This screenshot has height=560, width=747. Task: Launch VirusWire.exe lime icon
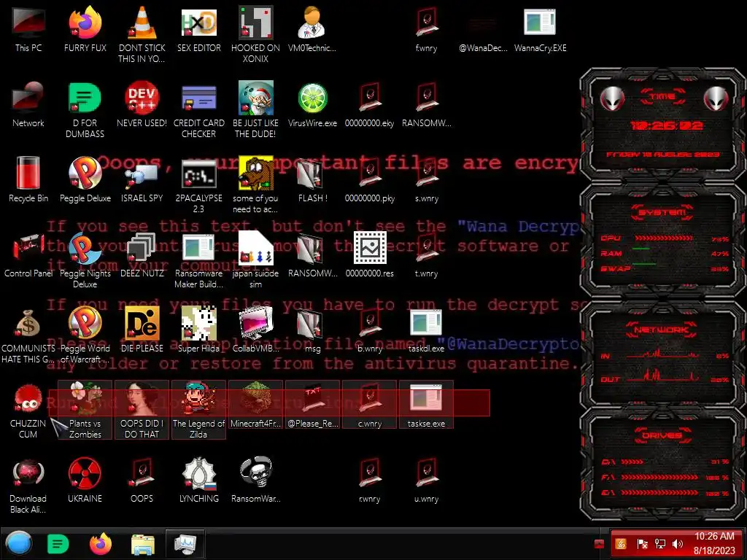click(312, 105)
